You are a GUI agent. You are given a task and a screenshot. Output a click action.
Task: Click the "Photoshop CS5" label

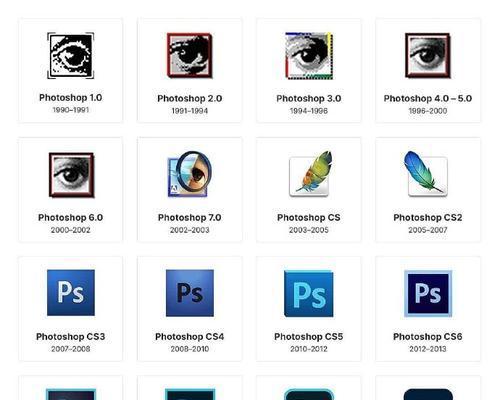[x=309, y=337]
